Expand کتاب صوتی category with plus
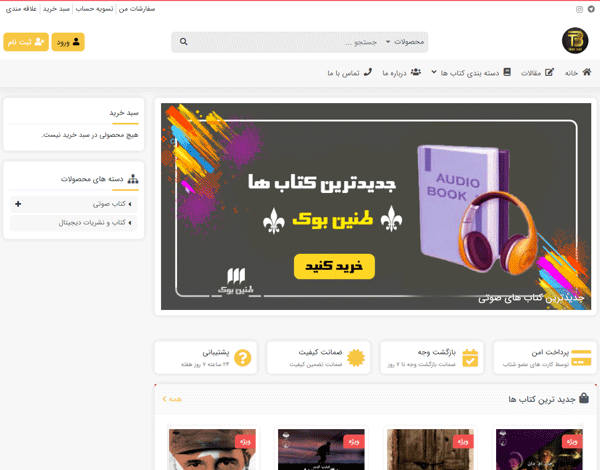The width and height of the screenshot is (600, 470). pyautogui.click(x=18, y=204)
